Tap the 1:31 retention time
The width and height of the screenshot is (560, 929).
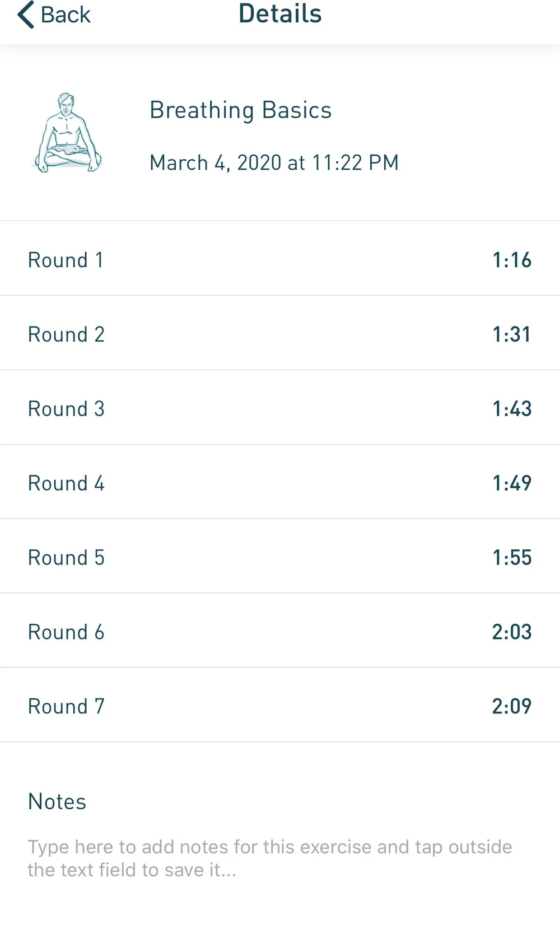[x=512, y=334]
